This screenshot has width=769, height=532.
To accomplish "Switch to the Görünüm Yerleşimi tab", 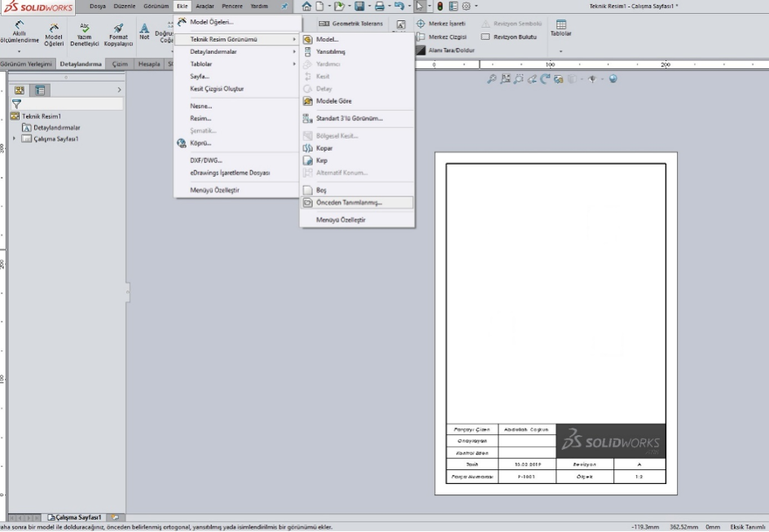I will point(27,63).
